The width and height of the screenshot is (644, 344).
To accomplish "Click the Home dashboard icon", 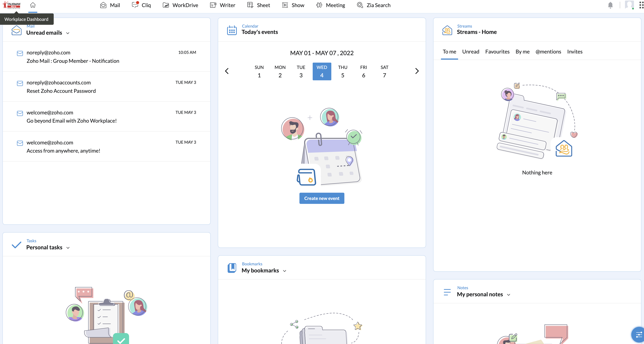I will click(33, 5).
